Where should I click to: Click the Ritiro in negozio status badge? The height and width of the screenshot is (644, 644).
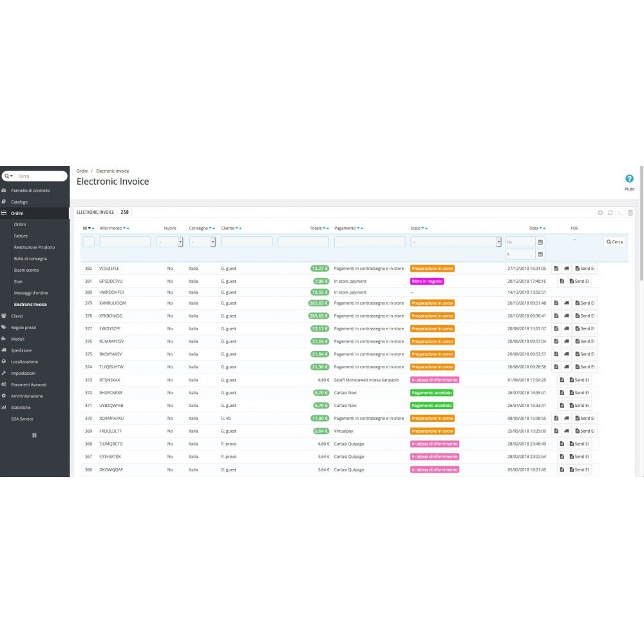(427, 281)
